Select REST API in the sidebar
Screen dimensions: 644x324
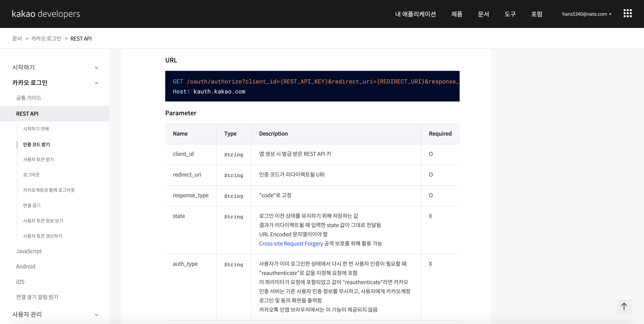tap(54, 114)
